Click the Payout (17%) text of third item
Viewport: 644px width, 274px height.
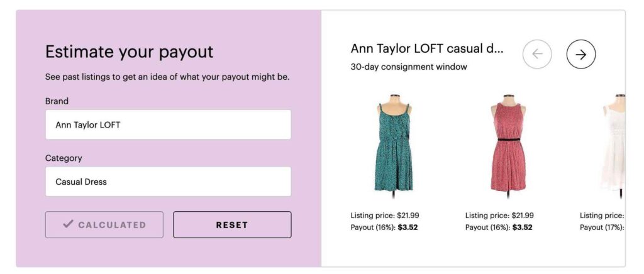pyautogui.click(x=602, y=227)
